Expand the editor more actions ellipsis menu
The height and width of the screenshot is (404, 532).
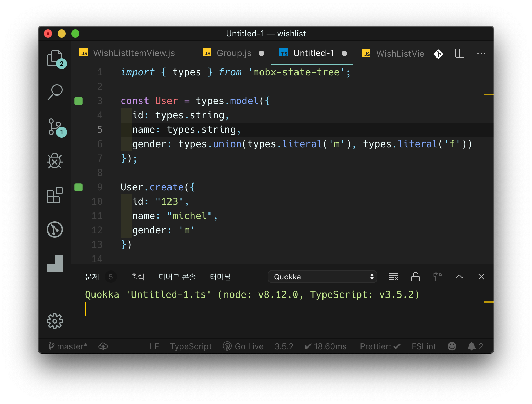point(481,53)
